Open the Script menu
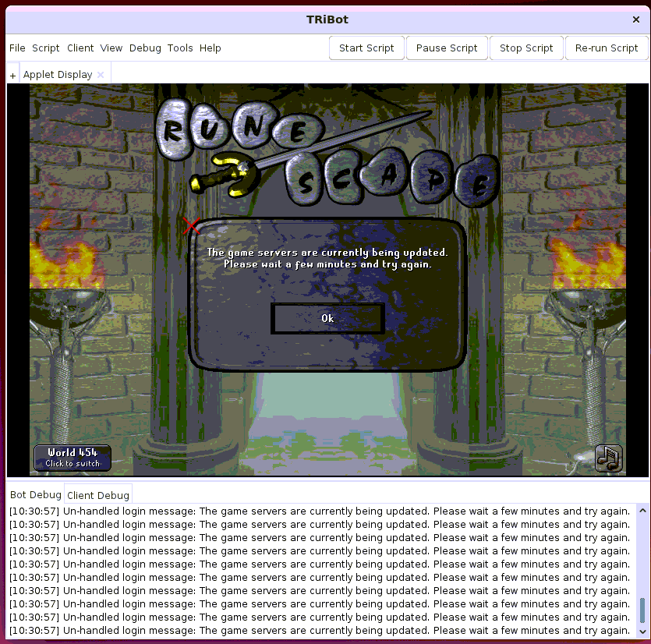Image resolution: width=651 pixels, height=644 pixels. 46,48
